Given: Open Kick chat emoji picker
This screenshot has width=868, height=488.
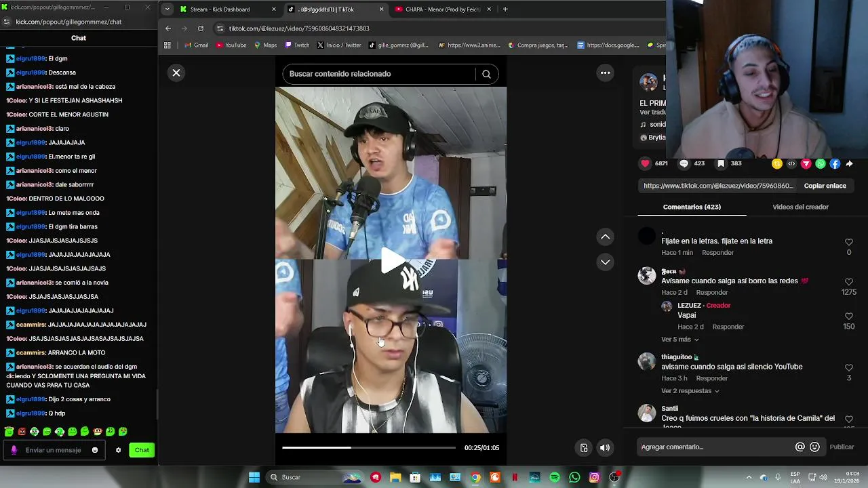Looking at the screenshot, I should pos(95,450).
